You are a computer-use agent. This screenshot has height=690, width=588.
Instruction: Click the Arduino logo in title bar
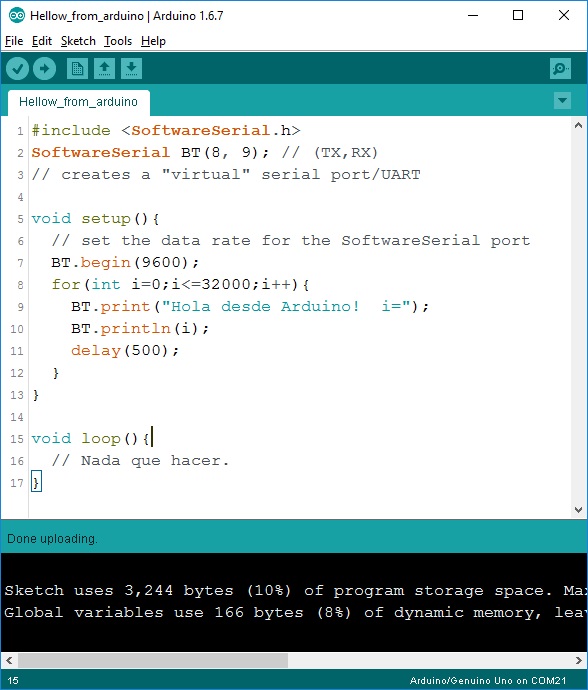(17, 16)
